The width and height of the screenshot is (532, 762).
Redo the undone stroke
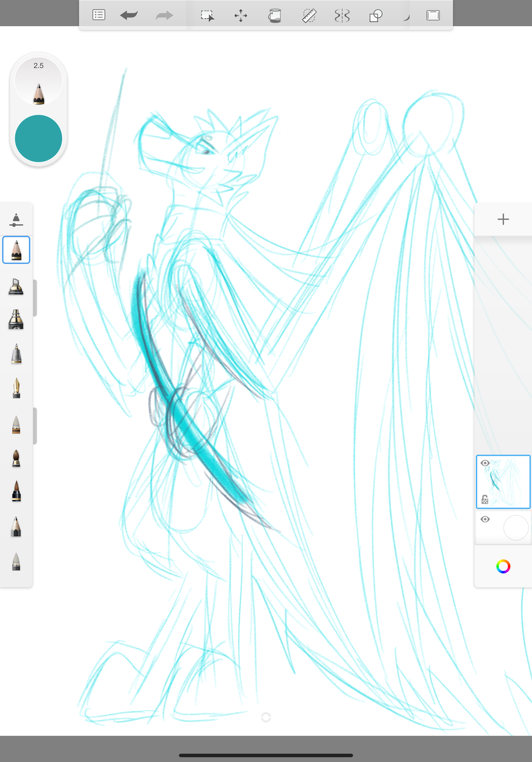pyautogui.click(x=164, y=15)
